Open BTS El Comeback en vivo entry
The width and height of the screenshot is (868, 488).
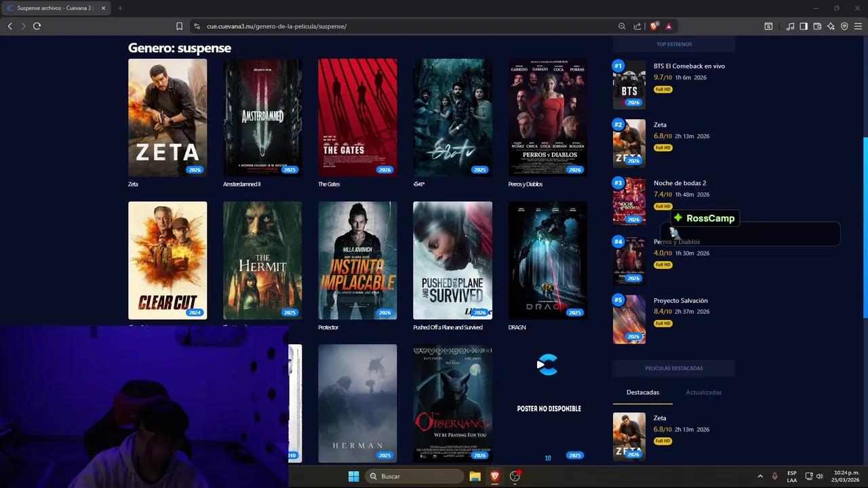(x=689, y=66)
